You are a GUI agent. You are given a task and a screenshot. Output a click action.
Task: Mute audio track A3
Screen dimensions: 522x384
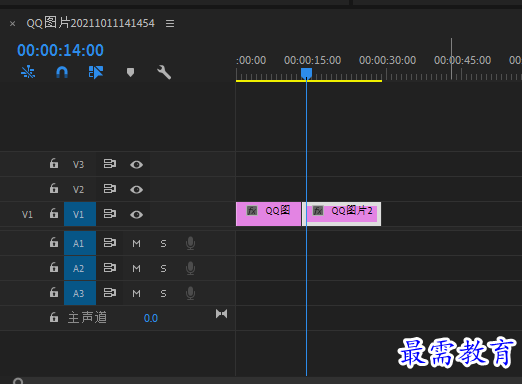[136, 294]
